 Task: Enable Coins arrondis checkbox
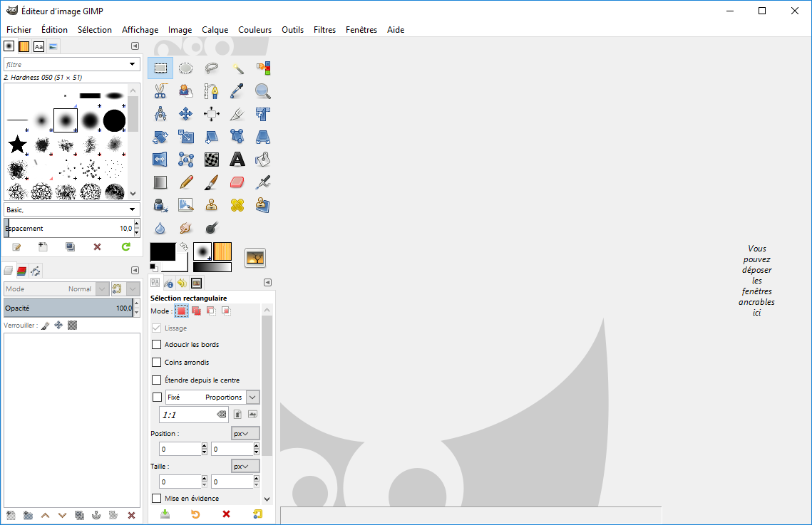click(156, 362)
